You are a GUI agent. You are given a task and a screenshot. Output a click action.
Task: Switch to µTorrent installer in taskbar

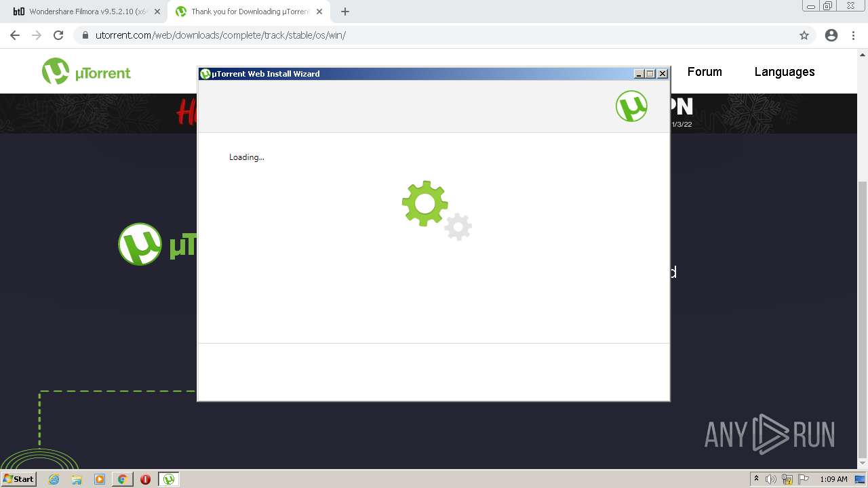click(x=168, y=479)
